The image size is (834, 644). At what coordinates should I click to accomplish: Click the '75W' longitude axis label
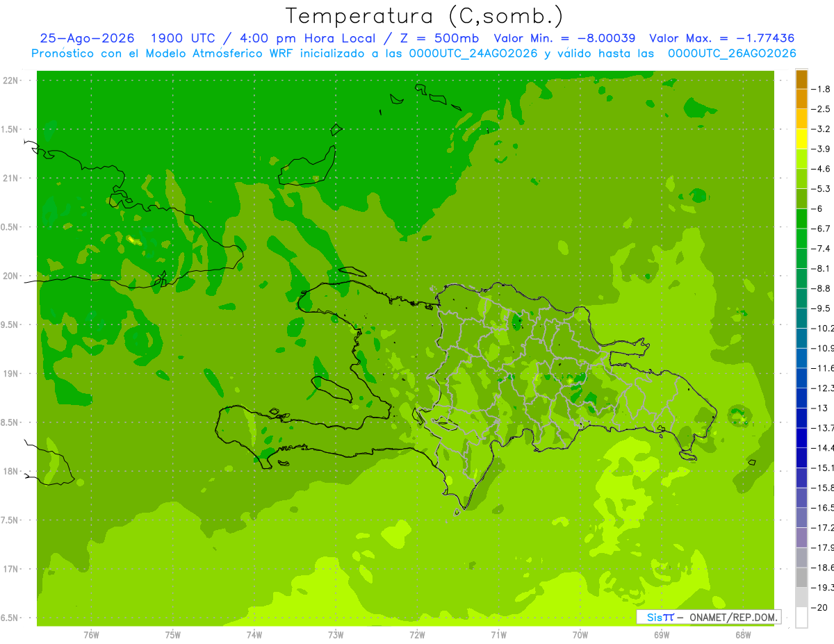coord(173,635)
